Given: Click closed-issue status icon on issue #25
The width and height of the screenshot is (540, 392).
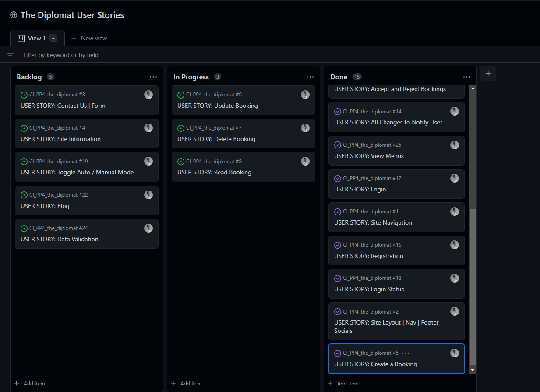Looking at the screenshot, I should (338, 145).
